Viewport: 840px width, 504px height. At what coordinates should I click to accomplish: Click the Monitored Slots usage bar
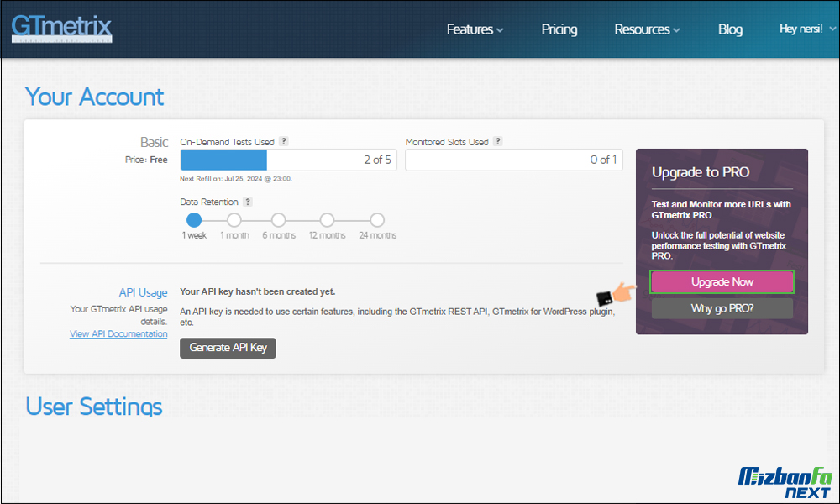(514, 160)
